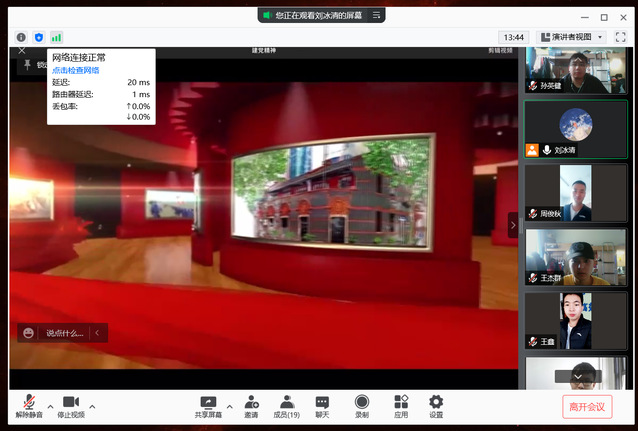Viewport: 638px width, 431px height.
Task: Open the 聊天 chat panel
Action: point(322,403)
